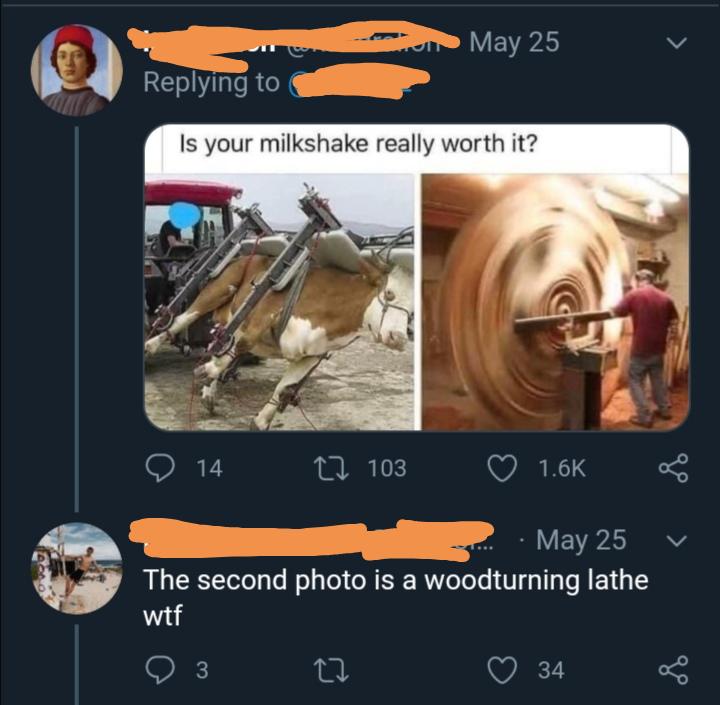Reply to the woodturning lathe tweet
The height and width of the screenshot is (705, 720).
point(160,670)
